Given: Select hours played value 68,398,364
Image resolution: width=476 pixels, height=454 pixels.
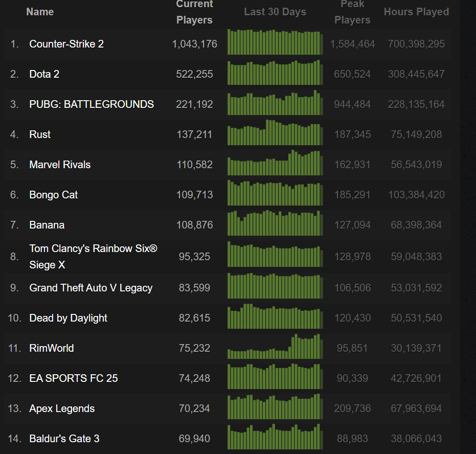Looking at the screenshot, I should pyautogui.click(x=416, y=225).
